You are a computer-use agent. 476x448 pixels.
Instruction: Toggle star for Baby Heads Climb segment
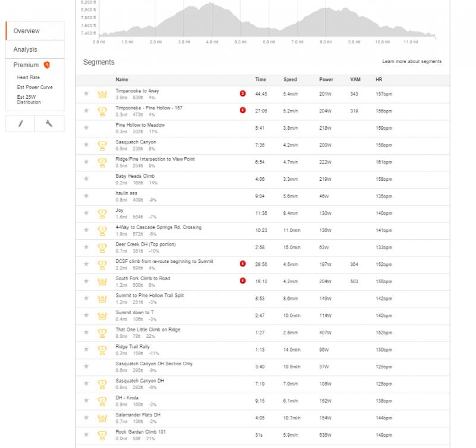[86, 178]
